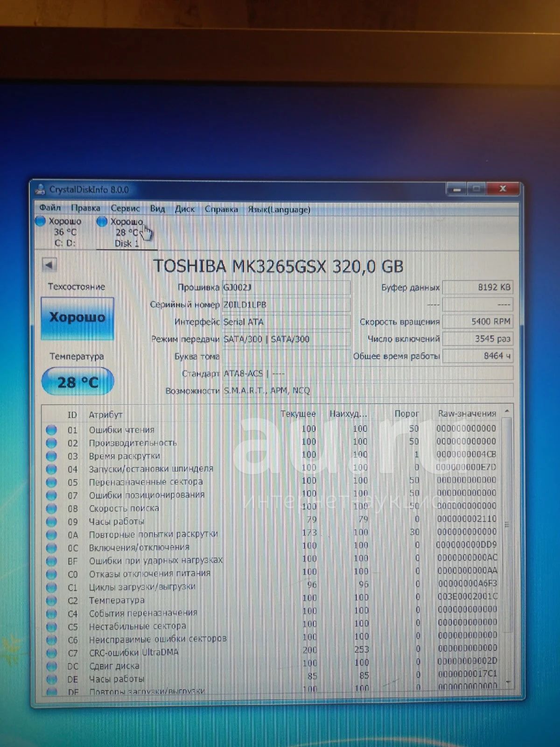Click status icon of row 03 Время раскрутки
This screenshot has height=747, width=560.
pos(51,456)
